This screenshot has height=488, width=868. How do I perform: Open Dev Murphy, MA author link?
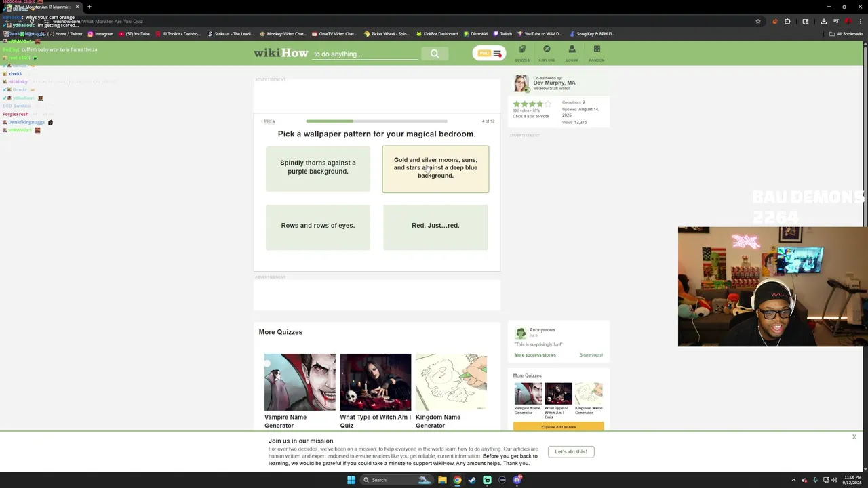(x=554, y=83)
